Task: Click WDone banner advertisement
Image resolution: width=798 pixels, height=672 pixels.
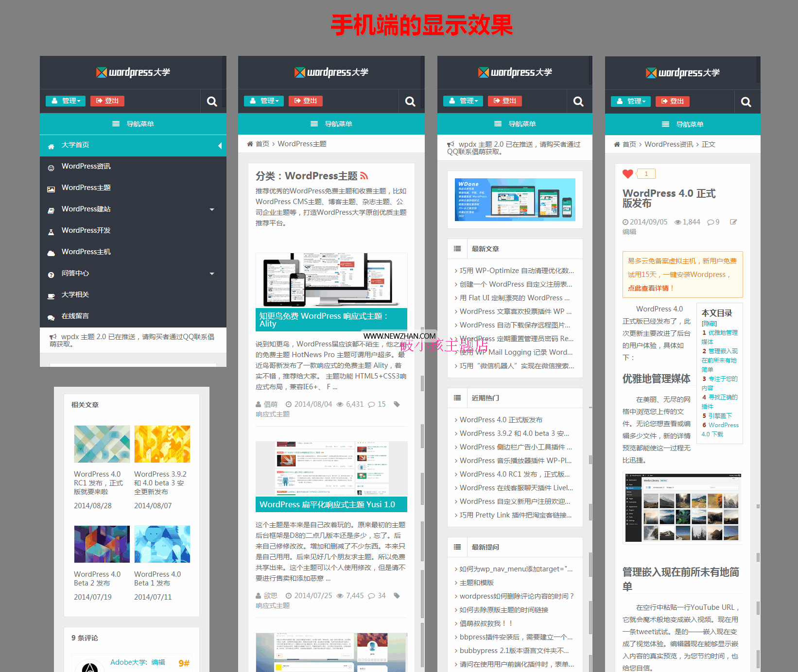Action: (x=515, y=200)
